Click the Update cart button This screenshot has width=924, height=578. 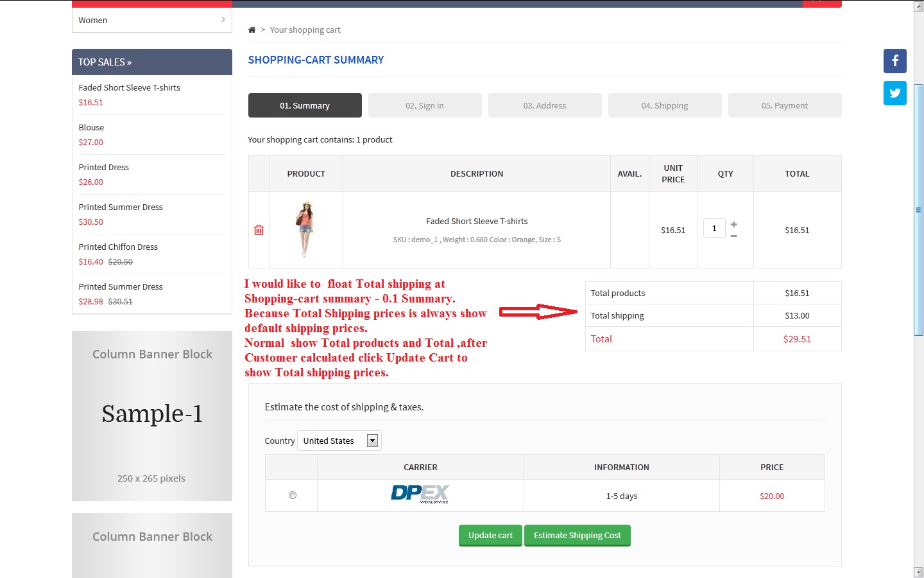(490, 536)
